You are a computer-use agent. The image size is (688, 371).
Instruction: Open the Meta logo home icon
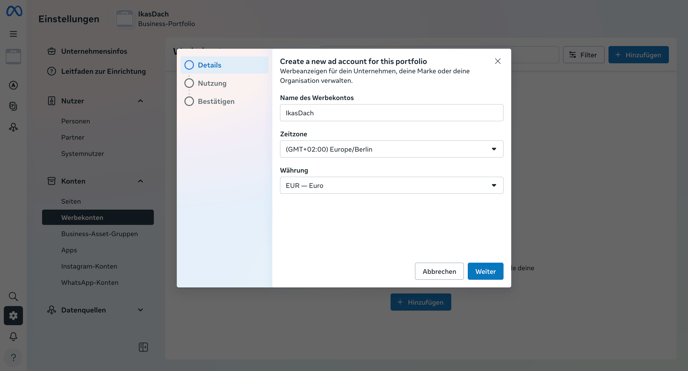point(14,11)
